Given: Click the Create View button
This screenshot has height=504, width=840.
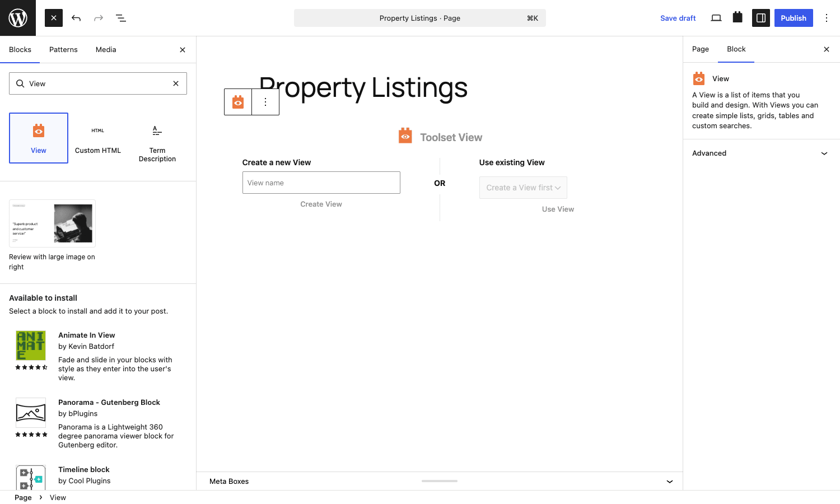Looking at the screenshot, I should 321,204.
